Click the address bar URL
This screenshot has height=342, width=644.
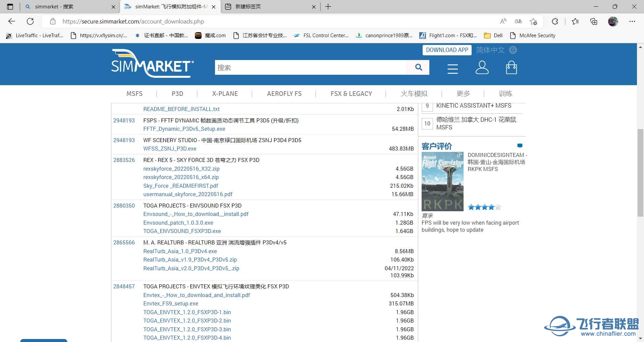click(133, 21)
